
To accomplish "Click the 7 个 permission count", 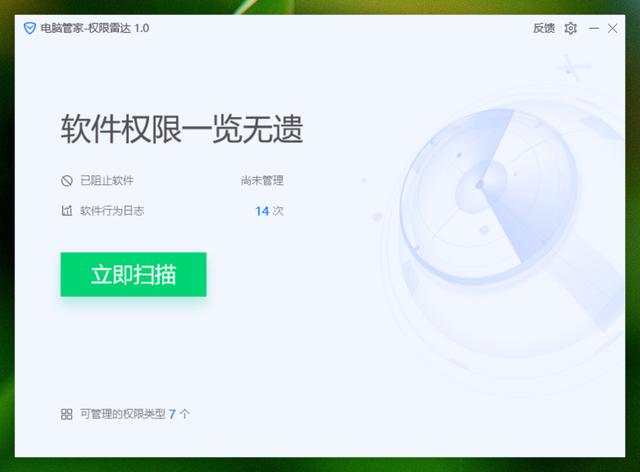I will [x=179, y=414].
